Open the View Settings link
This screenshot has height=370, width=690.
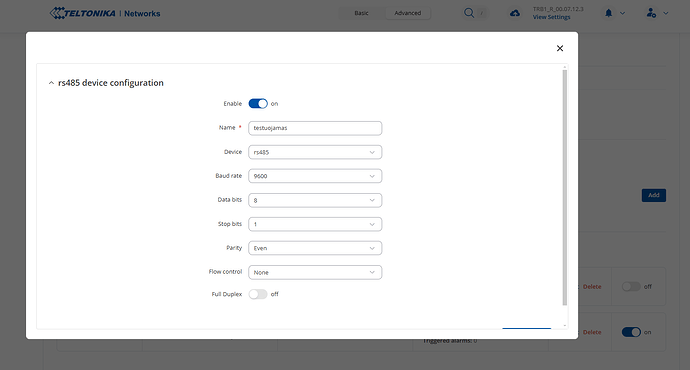(x=551, y=17)
